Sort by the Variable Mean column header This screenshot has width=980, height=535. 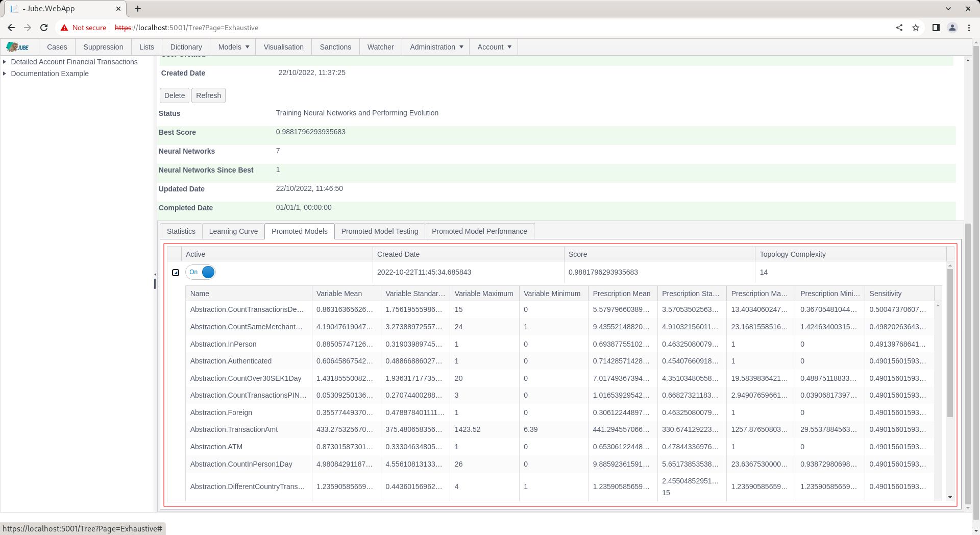(347, 294)
